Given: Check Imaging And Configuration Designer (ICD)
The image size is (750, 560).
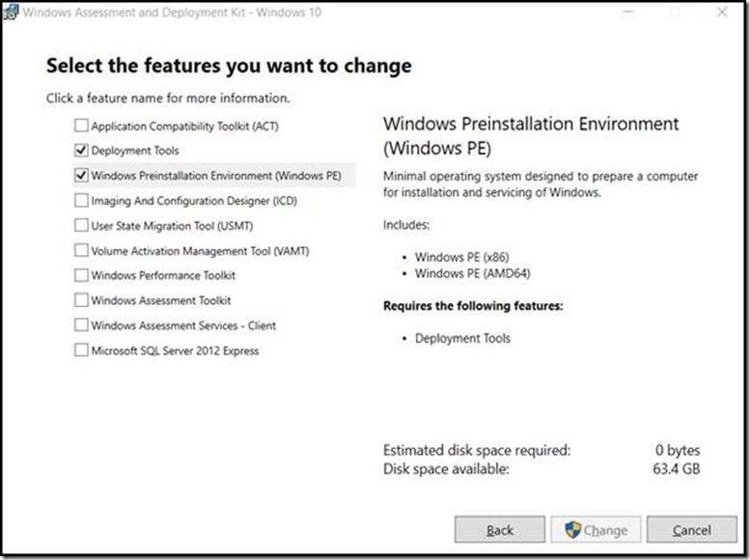Looking at the screenshot, I should (x=80, y=201).
